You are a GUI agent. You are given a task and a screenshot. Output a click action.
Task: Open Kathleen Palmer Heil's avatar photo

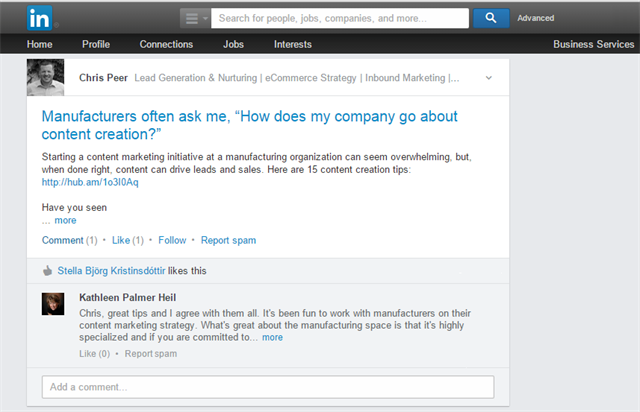click(x=53, y=304)
